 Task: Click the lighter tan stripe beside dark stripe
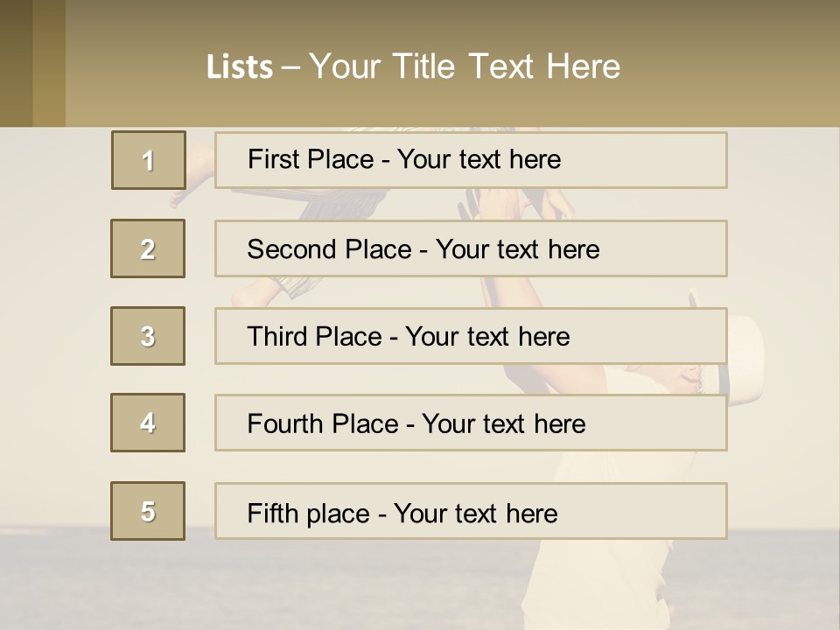coord(49,63)
